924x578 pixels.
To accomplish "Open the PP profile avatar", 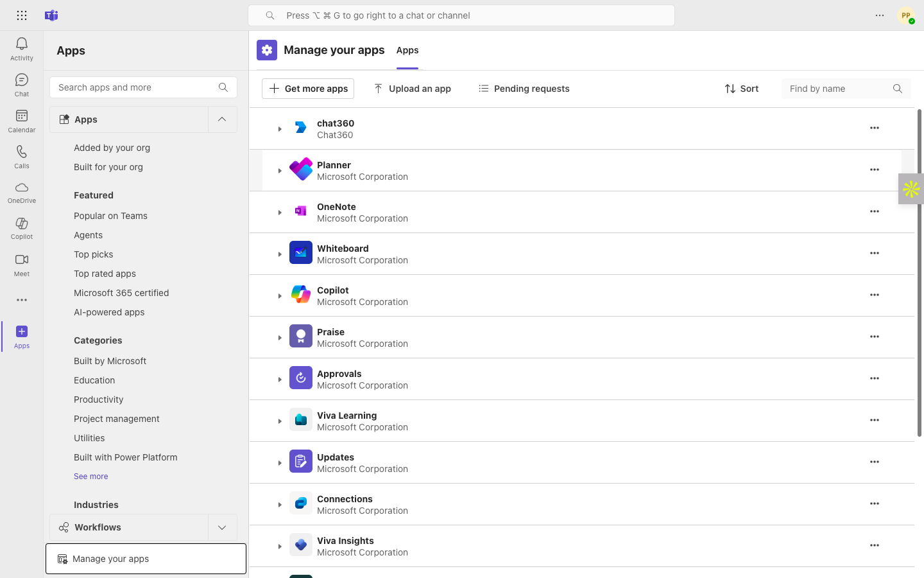I will [906, 15].
